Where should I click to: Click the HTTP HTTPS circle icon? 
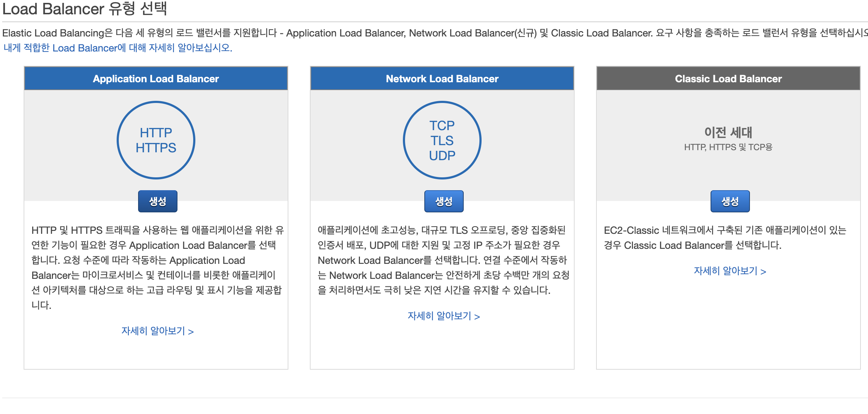pyautogui.click(x=156, y=140)
